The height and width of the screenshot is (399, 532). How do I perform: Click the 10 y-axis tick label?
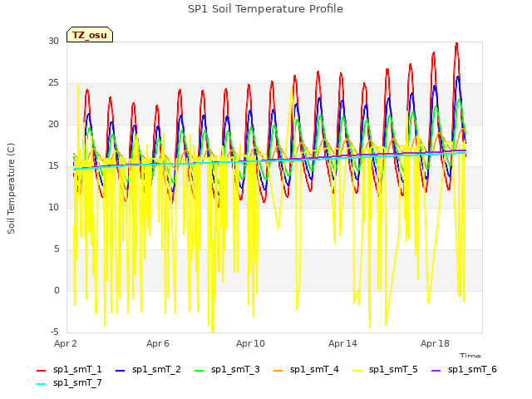coord(53,207)
